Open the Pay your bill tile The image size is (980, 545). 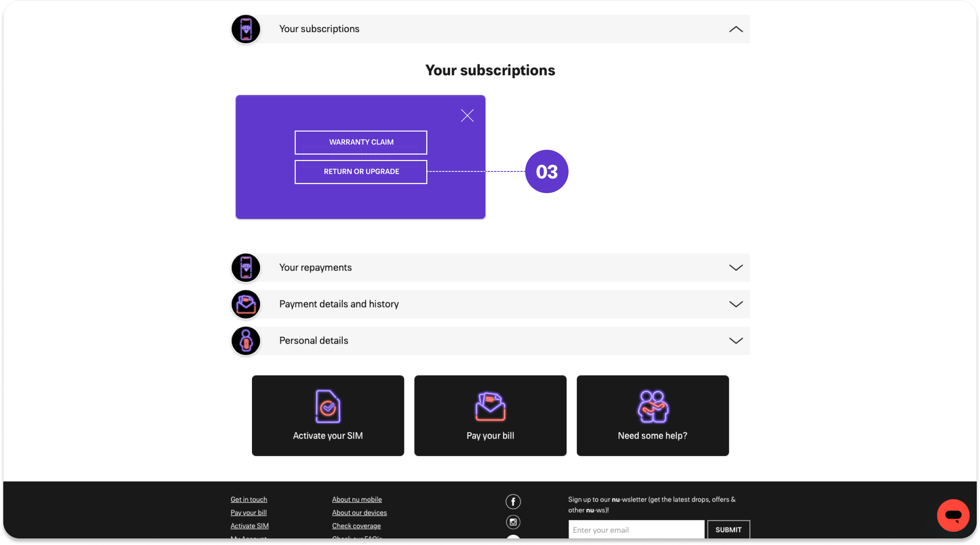(490, 416)
